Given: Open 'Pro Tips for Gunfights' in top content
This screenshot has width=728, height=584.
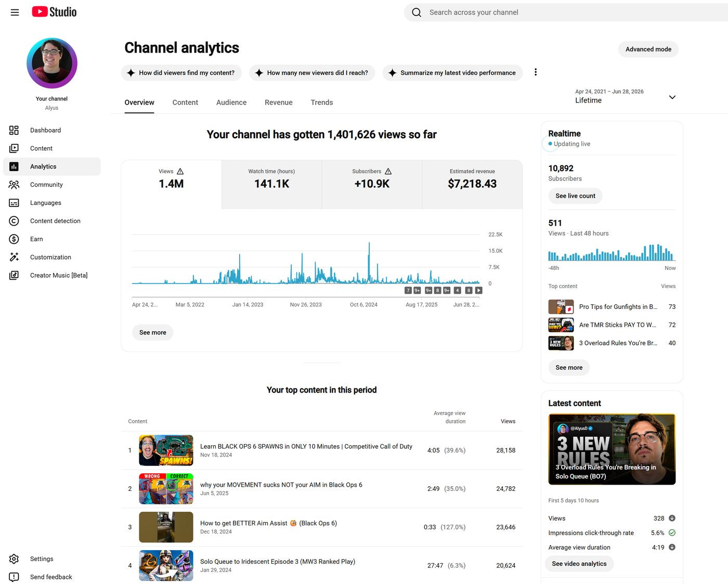Looking at the screenshot, I should (x=612, y=307).
